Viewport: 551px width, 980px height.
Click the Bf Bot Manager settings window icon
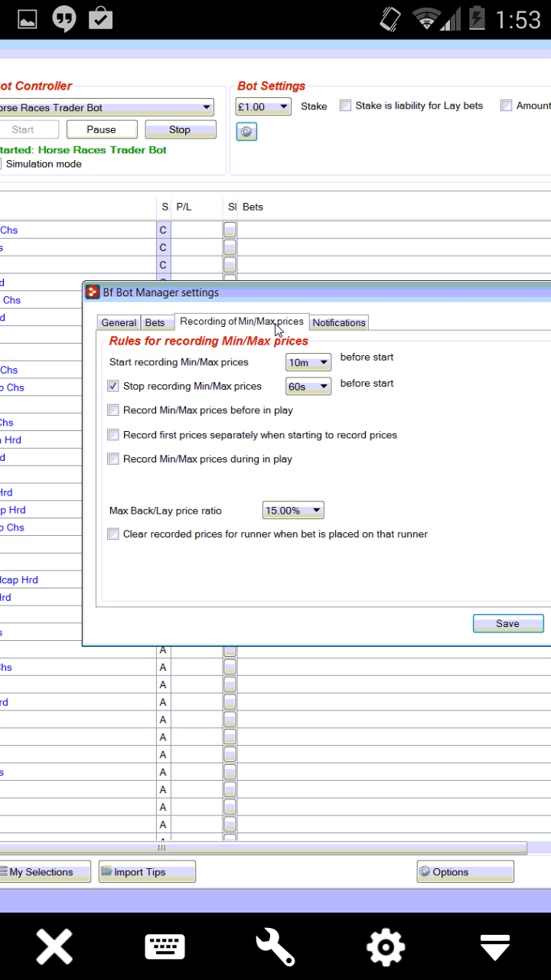[x=92, y=292]
